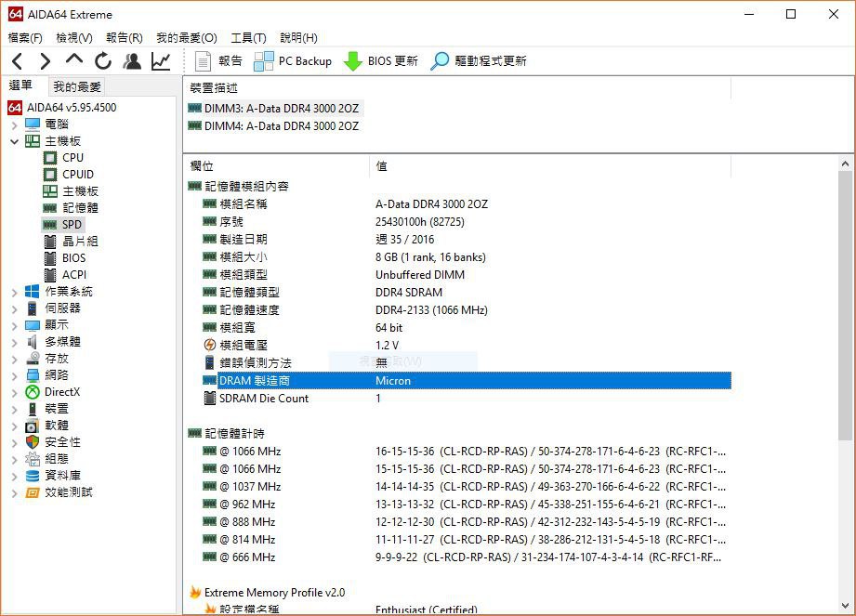This screenshot has height=616, width=856.
Task: Expand the 存放 tree node
Action: (15, 360)
